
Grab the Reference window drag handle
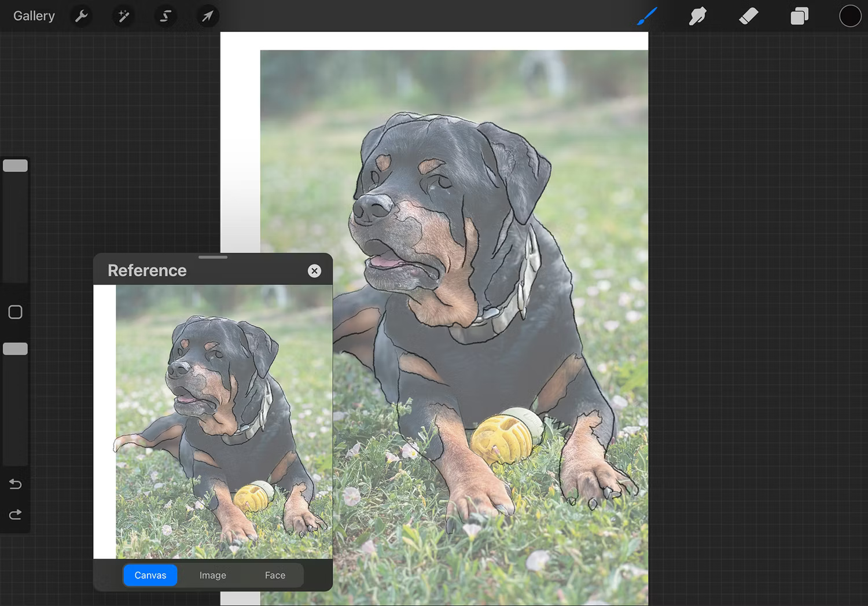click(x=213, y=257)
